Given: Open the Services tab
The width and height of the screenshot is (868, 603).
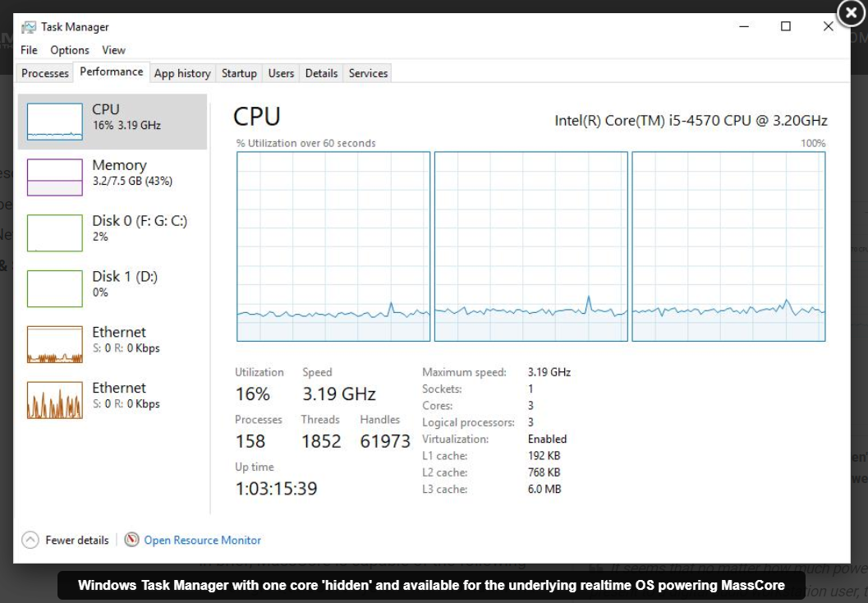Looking at the screenshot, I should (x=368, y=73).
